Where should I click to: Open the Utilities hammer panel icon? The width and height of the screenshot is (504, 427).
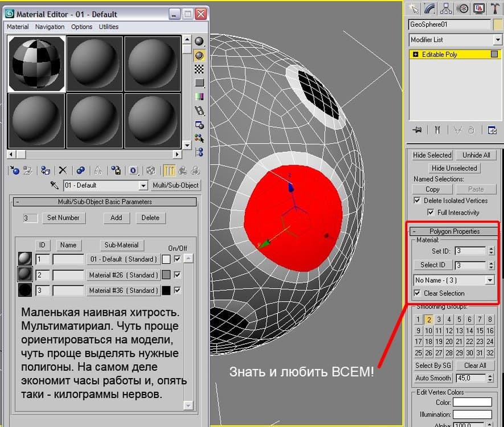pyautogui.click(x=495, y=9)
